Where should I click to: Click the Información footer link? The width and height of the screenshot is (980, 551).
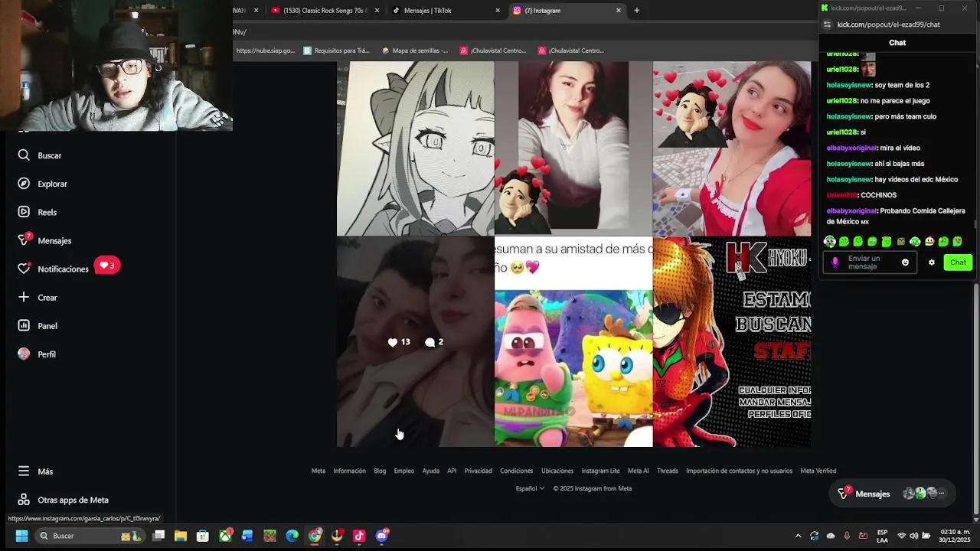[349, 471]
